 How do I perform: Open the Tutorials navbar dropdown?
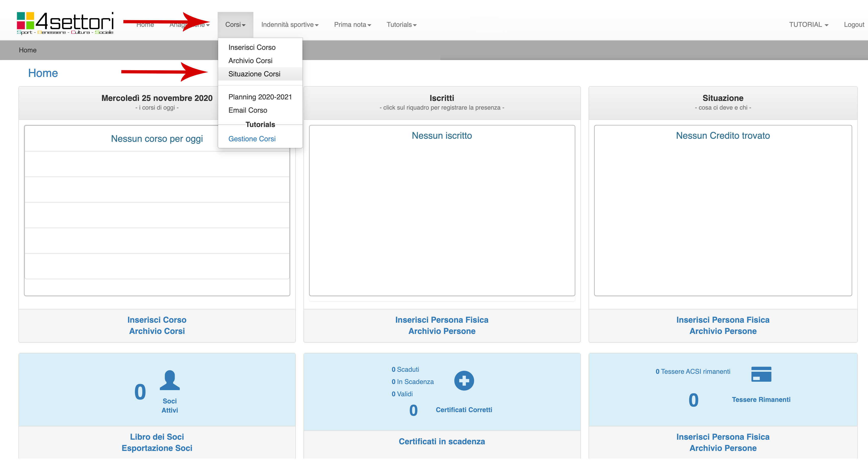[x=401, y=25]
